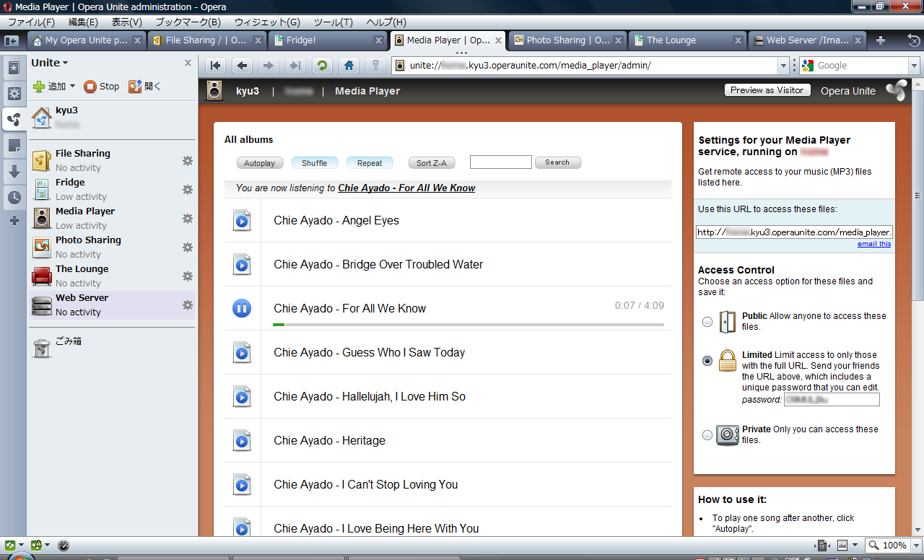The height and width of the screenshot is (560, 924).
Task: Click the Unite panel sidebar icon
Action: [x=14, y=119]
